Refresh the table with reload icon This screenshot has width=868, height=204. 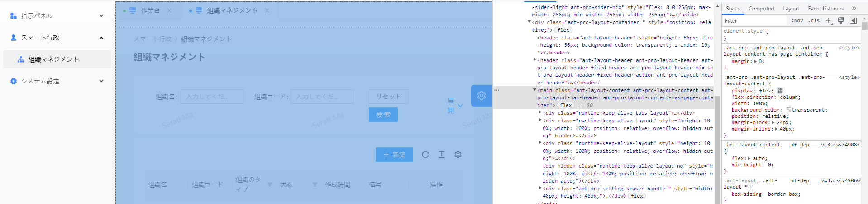[425, 155]
